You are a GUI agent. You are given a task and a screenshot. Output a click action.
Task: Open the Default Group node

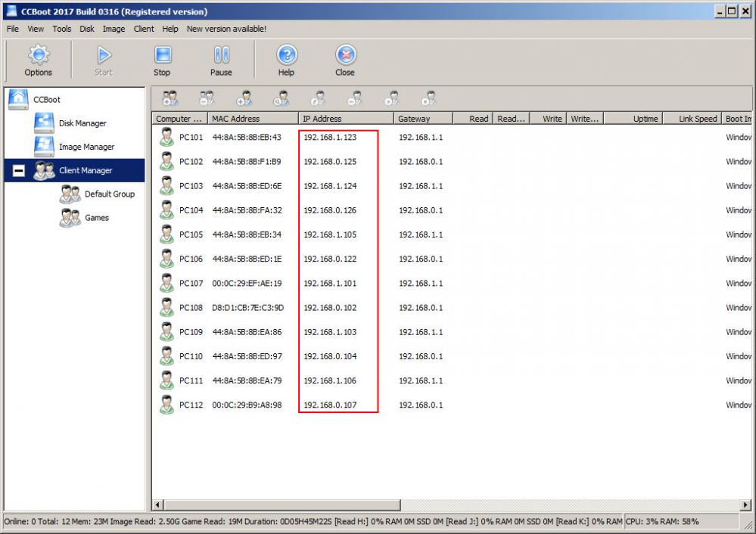(x=110, y=194)
